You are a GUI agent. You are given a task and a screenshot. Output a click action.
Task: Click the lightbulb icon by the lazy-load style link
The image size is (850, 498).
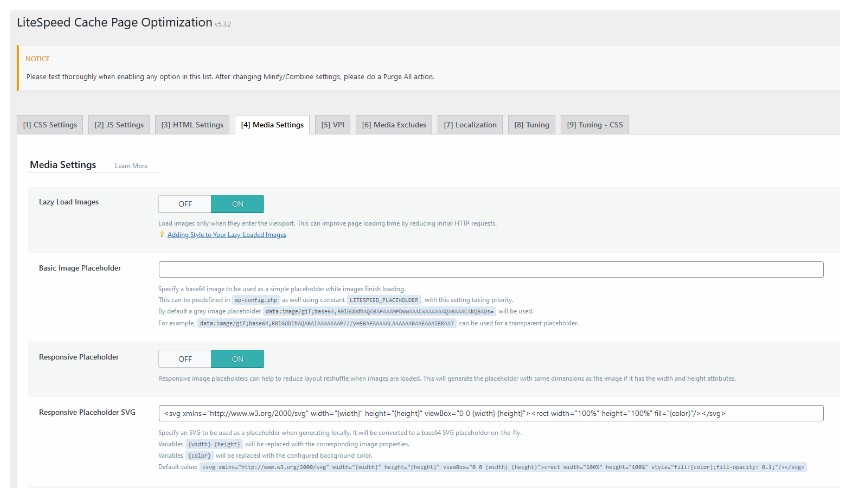(162, 235)
